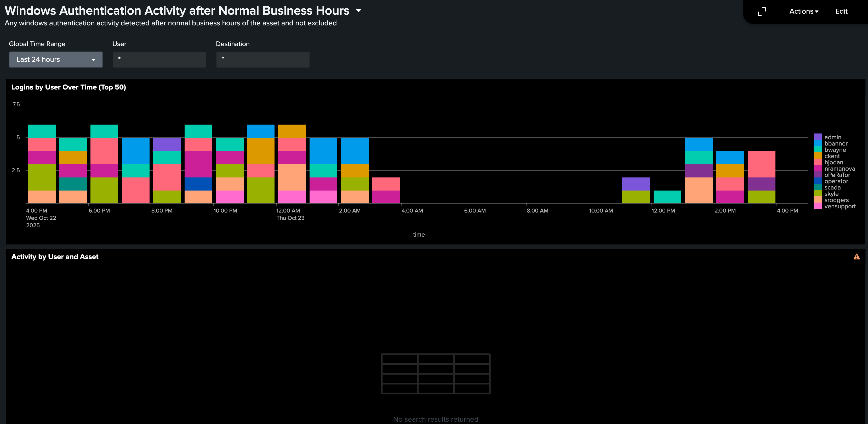Open the Last 24 hours time picker
This screenshot has height=424, width=868.
pyautogui.click(x=56, y=60)
